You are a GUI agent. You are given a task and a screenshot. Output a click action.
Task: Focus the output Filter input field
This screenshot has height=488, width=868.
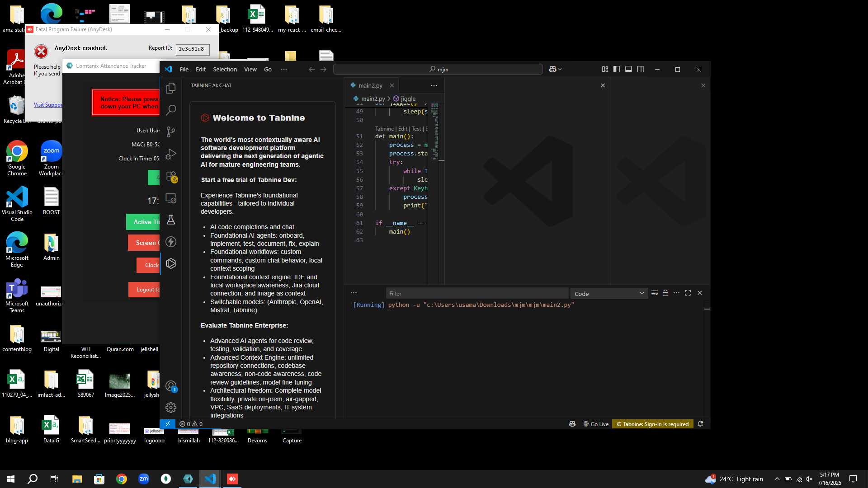(477, 294)
